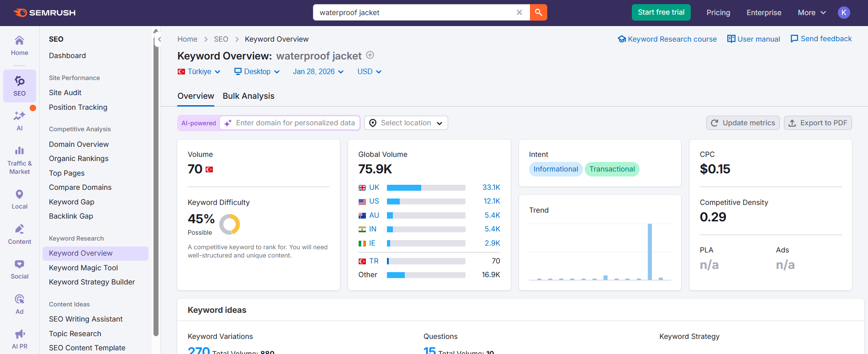Switch to the Bulk Analysis tab
This screenshot has height=354, width=868.
tap(249, 96)
